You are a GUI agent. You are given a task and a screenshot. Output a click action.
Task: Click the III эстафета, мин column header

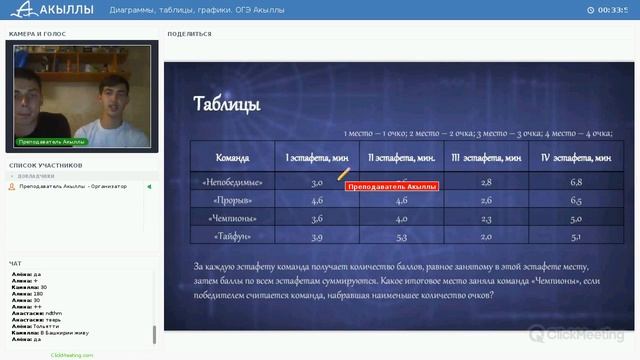[486, 158]
